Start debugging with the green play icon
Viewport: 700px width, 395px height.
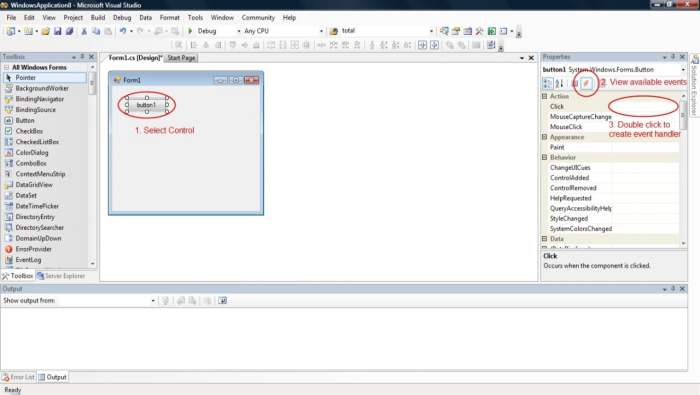coord(190,31)
